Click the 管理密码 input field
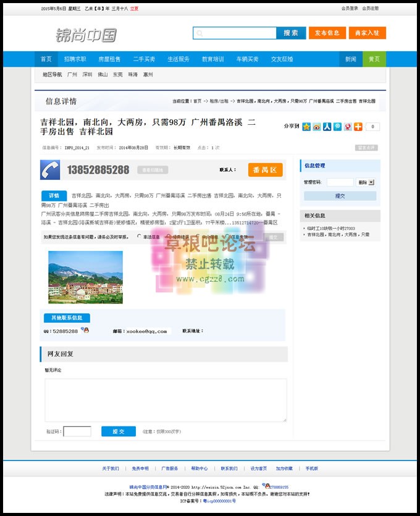420x516 pixels. [340, 182]
